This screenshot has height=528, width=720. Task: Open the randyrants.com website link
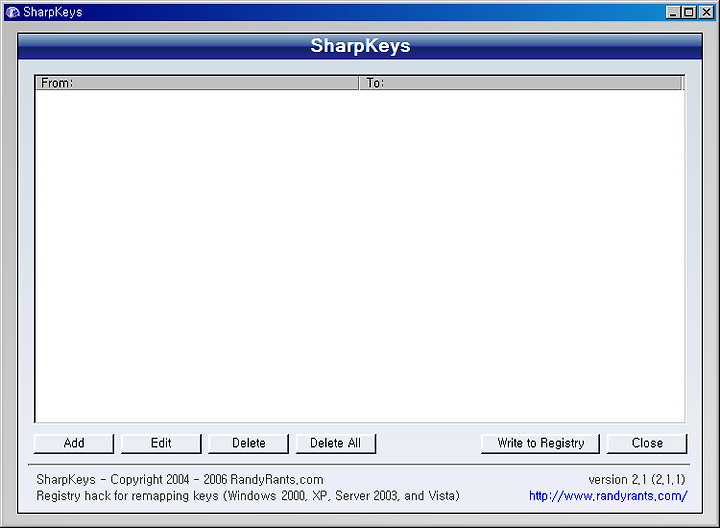click(x=608, y=496)
